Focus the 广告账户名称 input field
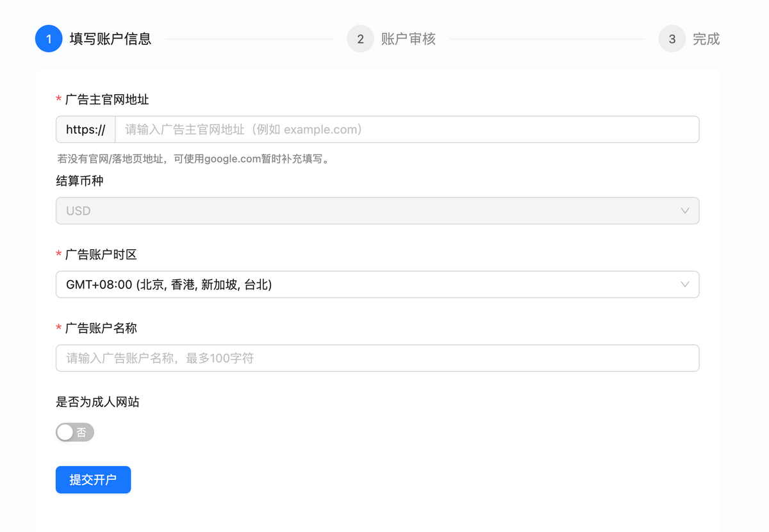 [x=377, y=358]
